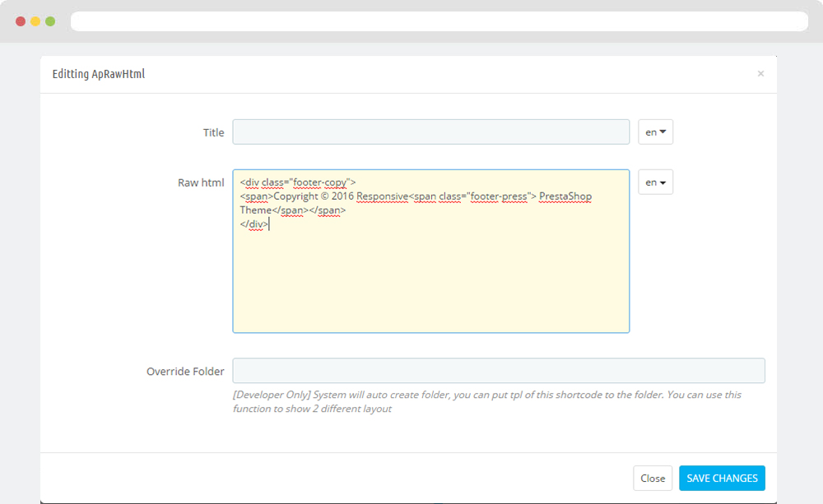Screen dimensions: 823x504
Task: Dismiss dialog with the top-right × icon
Action: [x=760, y=74]
